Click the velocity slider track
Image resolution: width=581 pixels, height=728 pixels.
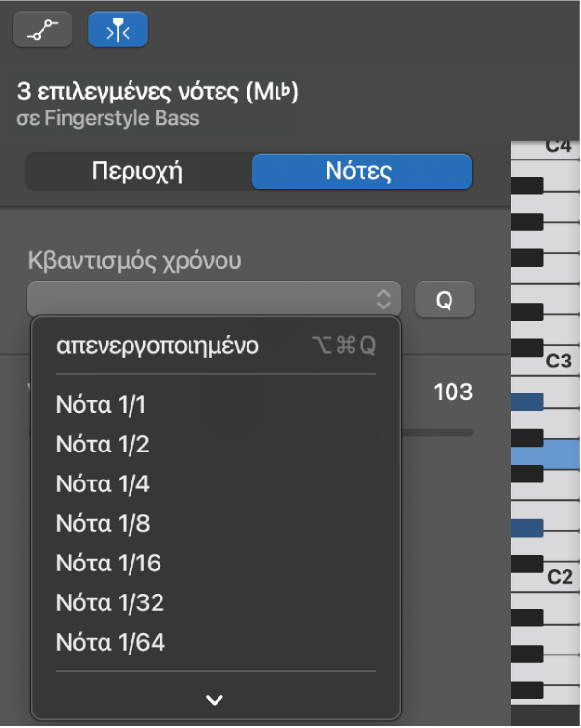click(x=437, y=433)
